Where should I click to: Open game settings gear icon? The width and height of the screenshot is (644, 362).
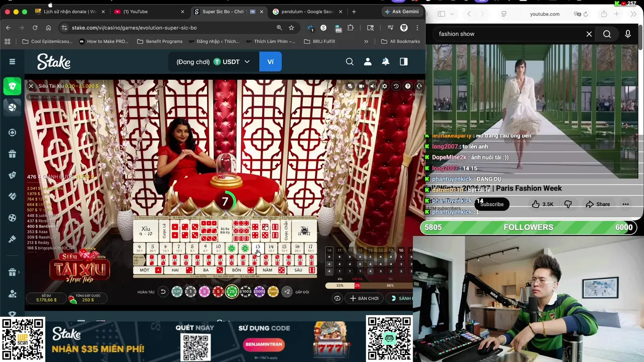click(x=384, y=86)
